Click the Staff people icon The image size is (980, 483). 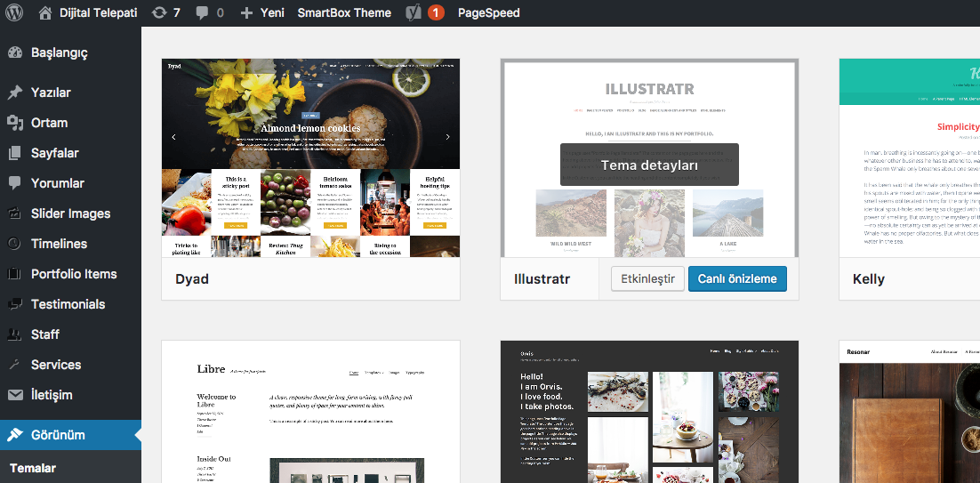point(15,334)
